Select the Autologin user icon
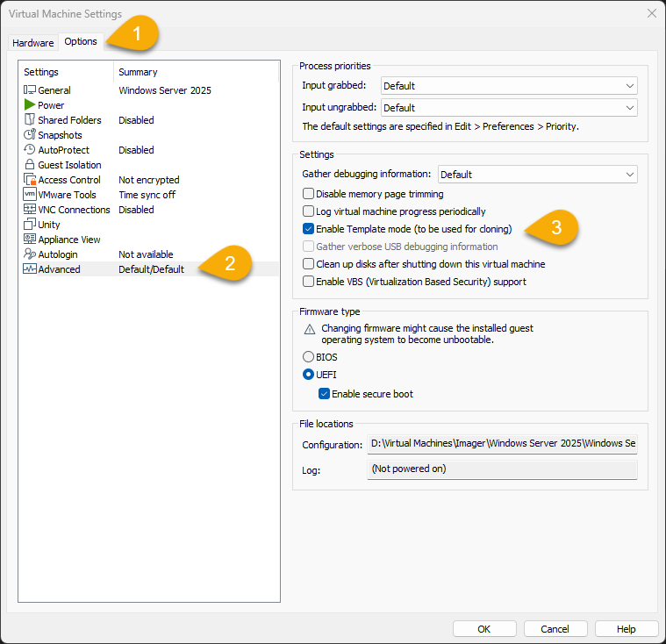This screenshot has width=666, height=644. pyautogui.click(x=30, y=254)
